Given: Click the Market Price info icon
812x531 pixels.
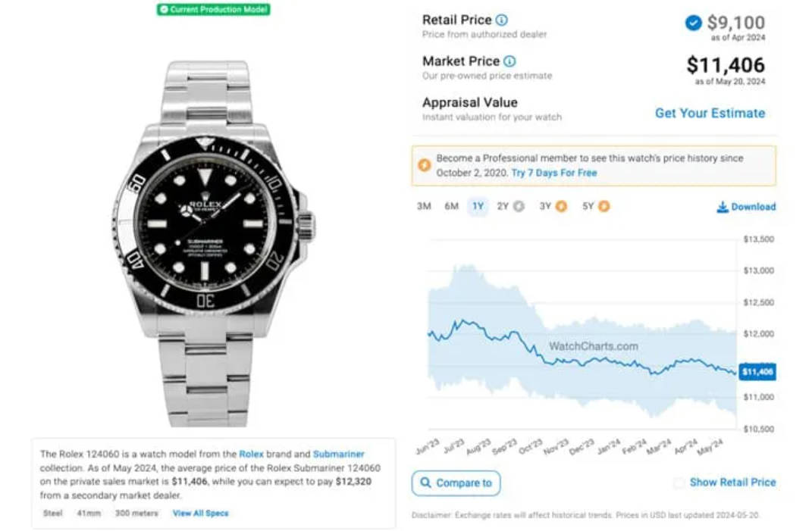Looking at the screenshot, I should pyautogui.click(x=509, y=61).
